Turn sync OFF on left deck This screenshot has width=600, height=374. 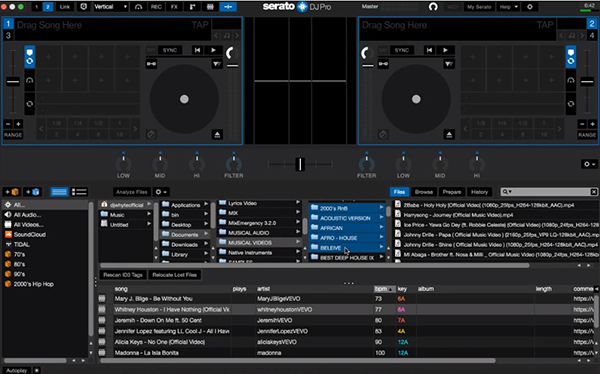coord(151,50)
